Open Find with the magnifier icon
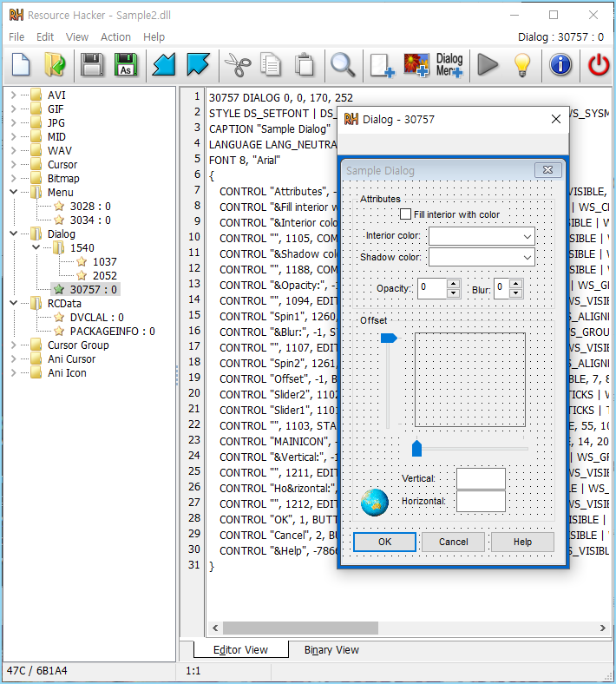Viewport: 616px width, 684px height. click(x=343, y=64)
